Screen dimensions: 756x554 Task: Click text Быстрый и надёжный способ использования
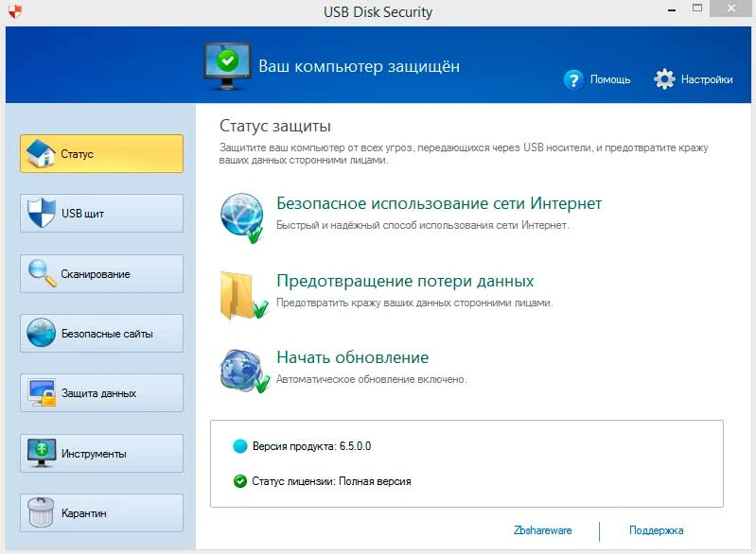click(x=422, y=225)
